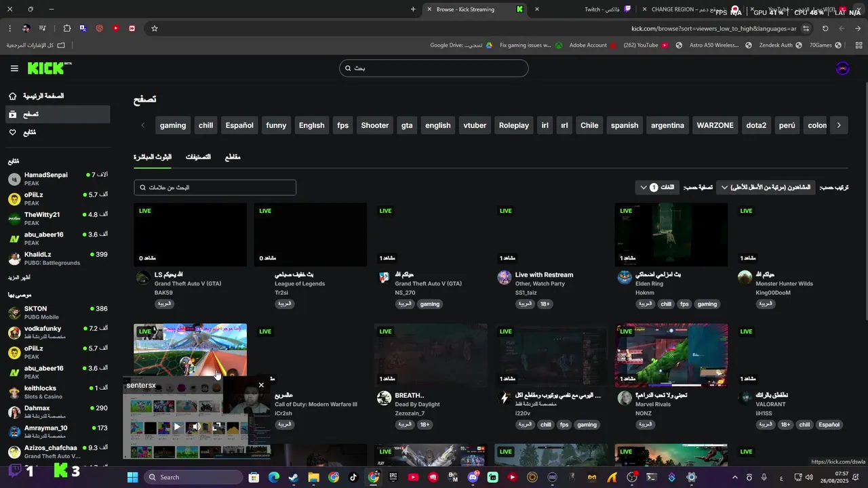The image size is (868, 488).
Task: Select the Shooter tag chip
Action: [x=375, y=125]
